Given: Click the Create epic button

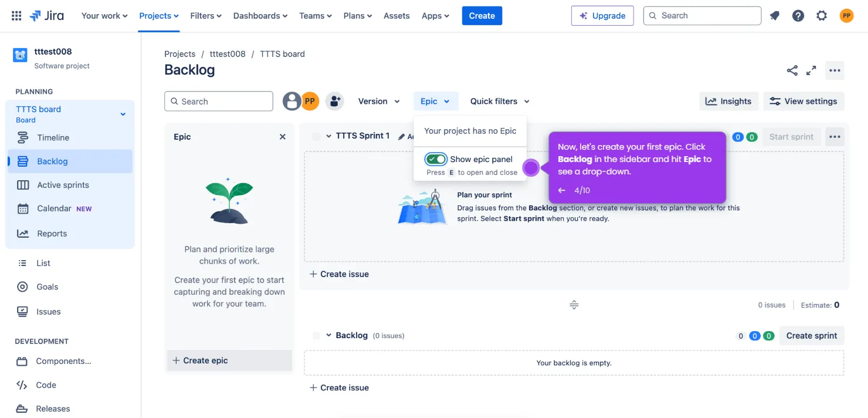Looking at the screenshot, I should 200,360.
